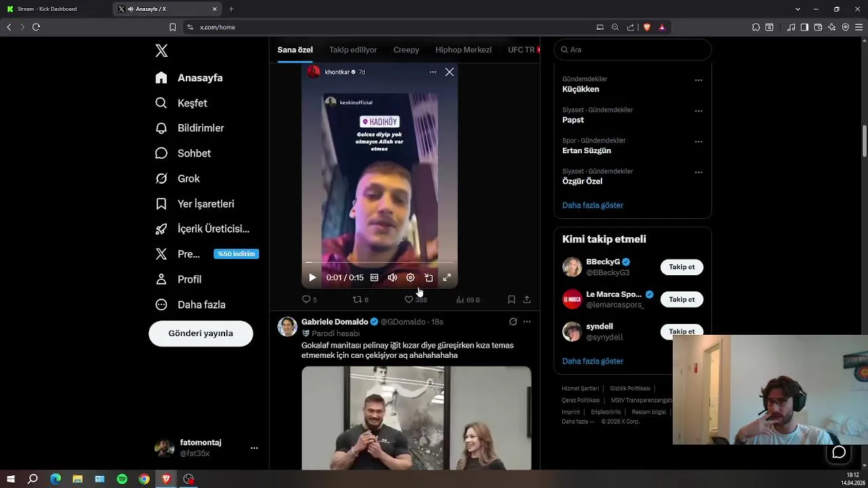Play the khontkar video
The width and height of the screenshot is (868, 488).
(x=312, y=277)
